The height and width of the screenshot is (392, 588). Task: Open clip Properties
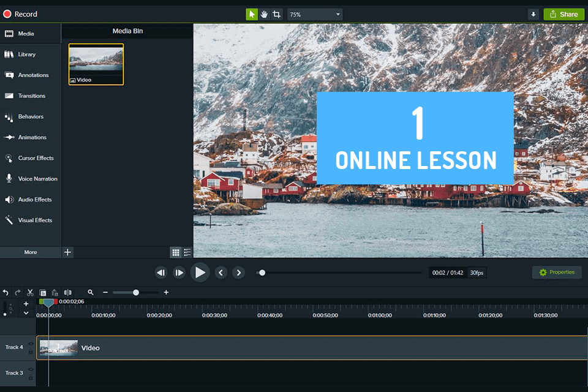[x=556, y=272]
